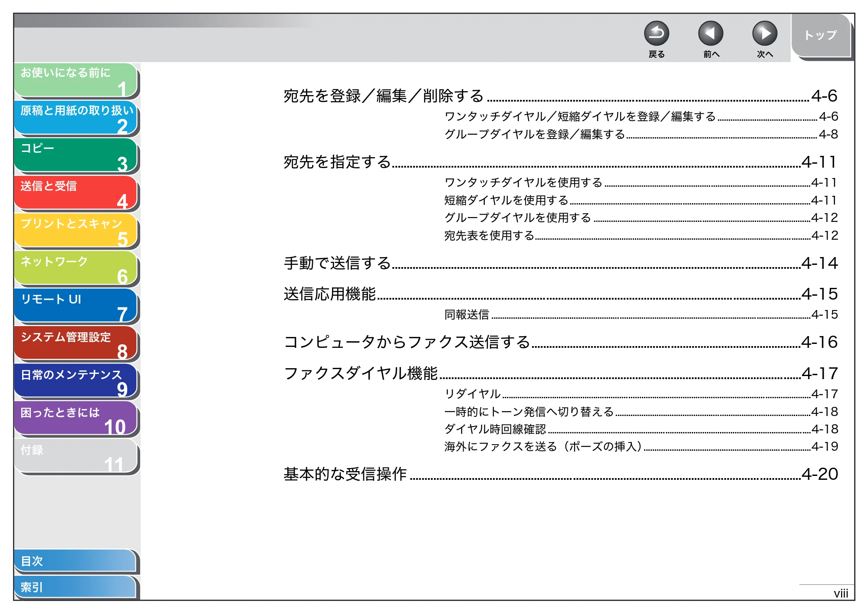Image resolution: width=868 pixels, height=614 pixels.
Task: Select chapter 3 コピー tab
Action: pyautogui.click(x=76, y=155)
